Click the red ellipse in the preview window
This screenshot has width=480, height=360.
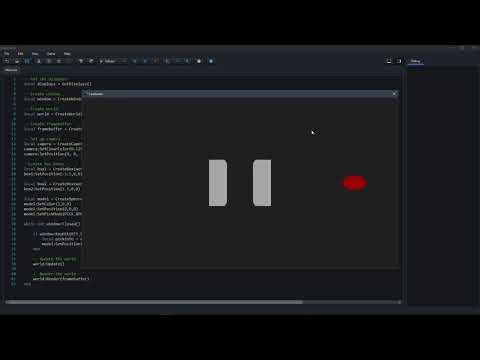coord(355,183)
